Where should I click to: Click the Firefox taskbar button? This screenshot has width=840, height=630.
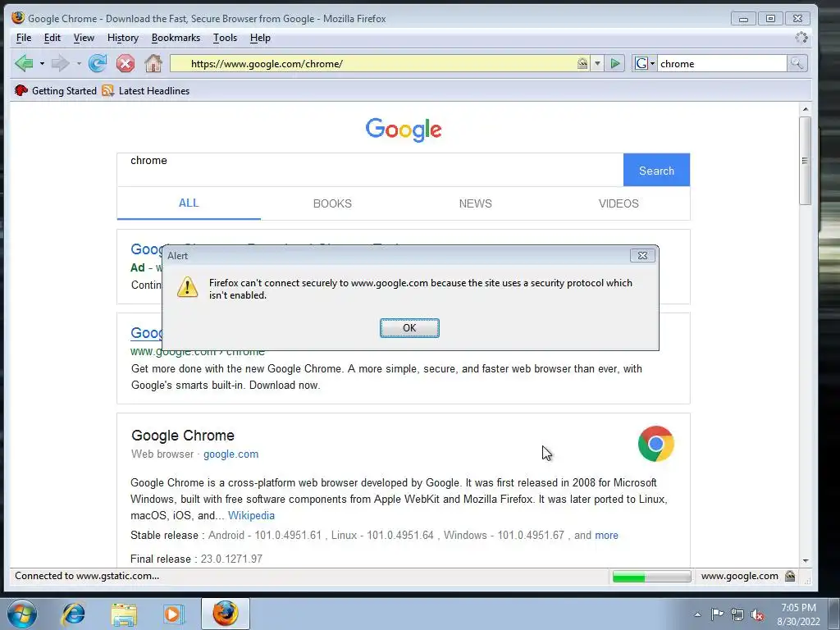point(226,614)
